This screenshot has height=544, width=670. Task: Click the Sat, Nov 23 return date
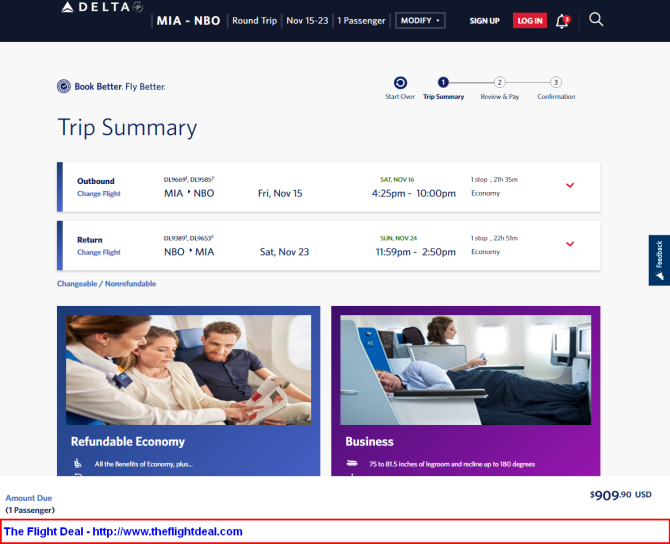click(284, 252)
